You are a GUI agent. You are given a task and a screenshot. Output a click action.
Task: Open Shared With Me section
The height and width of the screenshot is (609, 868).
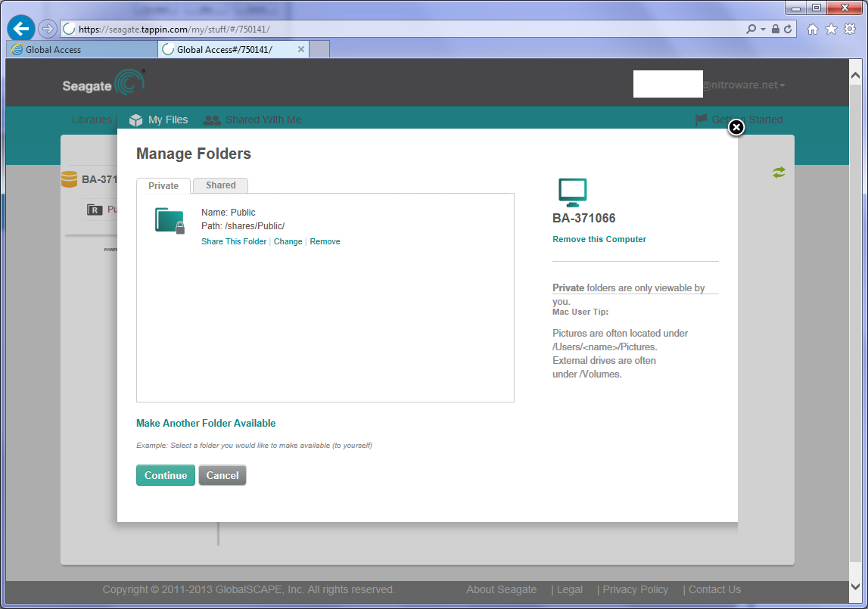click(253, 120)
